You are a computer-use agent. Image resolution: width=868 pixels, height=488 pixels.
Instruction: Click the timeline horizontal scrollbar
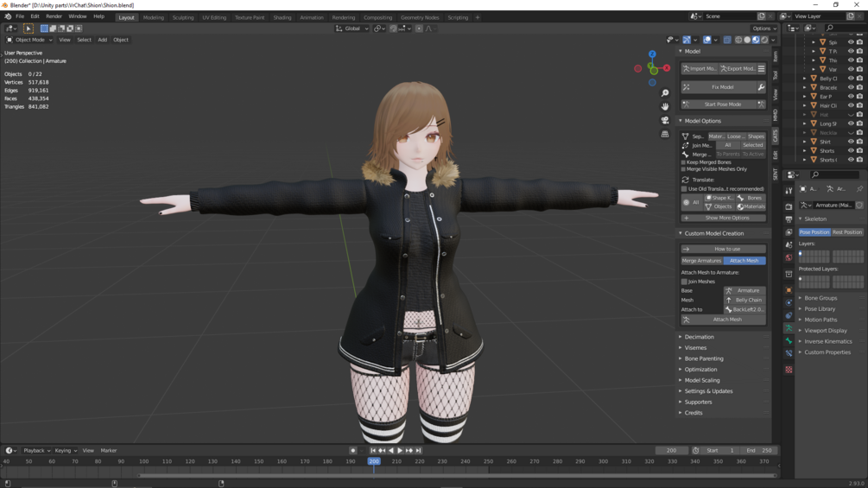coord(457,475)
